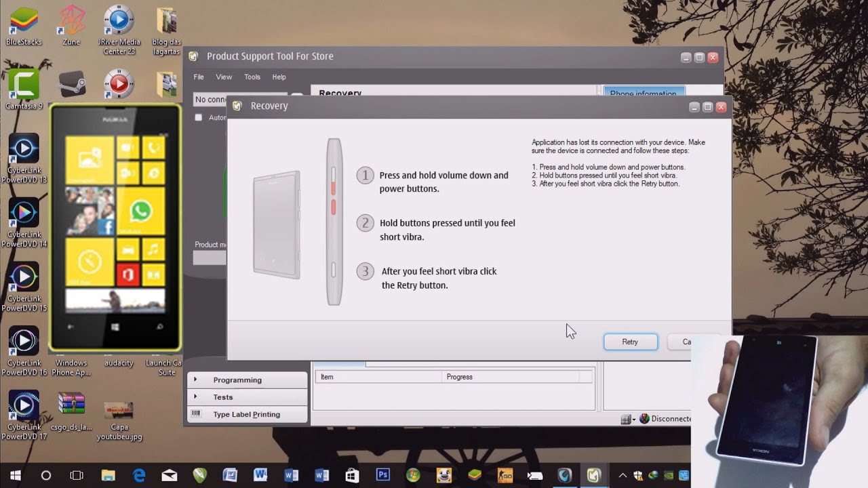This screenshot has width=868, height=488.
Task: Minimize the Recovery dialog window
Action: click(x=694, y=107)
